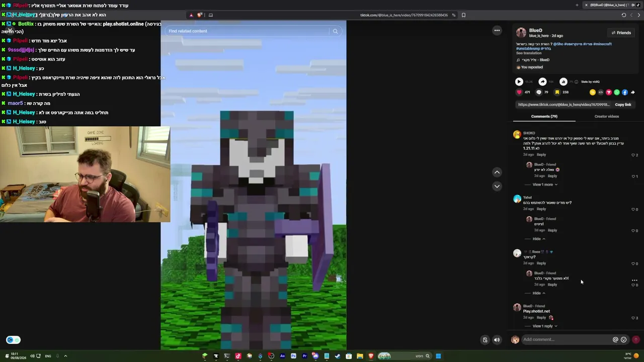Image resolution: width=644 pixels, height=362 pixels.
Task: Open more options on BlueD's reply to Roee
Action: click(x=634, y=280)
